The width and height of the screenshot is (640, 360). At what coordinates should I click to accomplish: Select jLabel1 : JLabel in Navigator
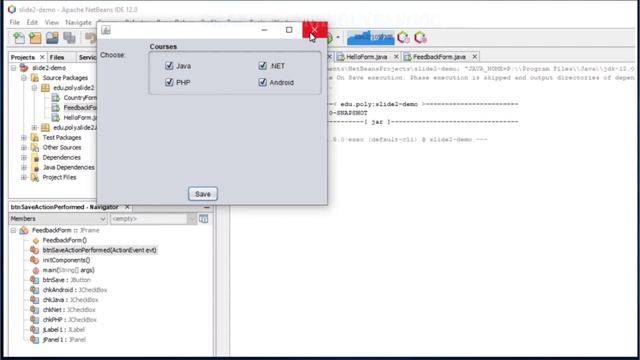tap(63, 329)
